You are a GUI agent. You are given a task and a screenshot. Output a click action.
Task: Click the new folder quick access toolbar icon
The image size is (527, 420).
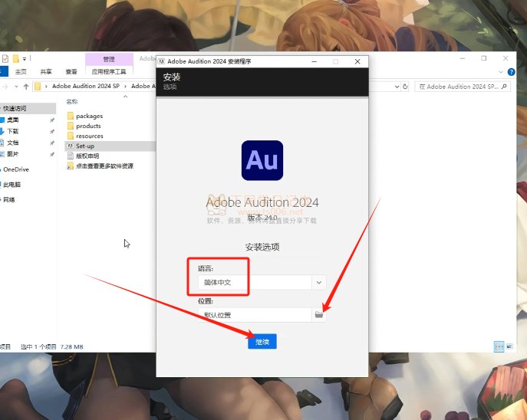coord(15,59)
